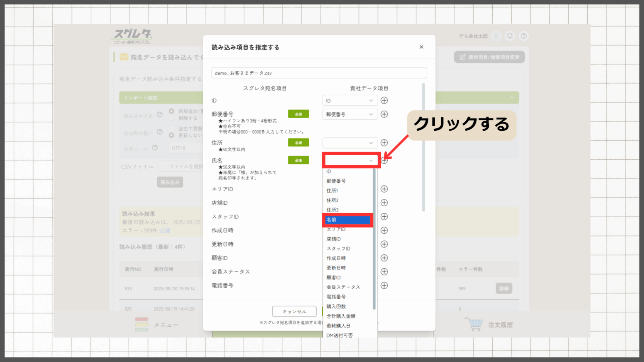Close the 読み込み項目を指定する dialog
The image size is (644, 362).
coord(421,47)
